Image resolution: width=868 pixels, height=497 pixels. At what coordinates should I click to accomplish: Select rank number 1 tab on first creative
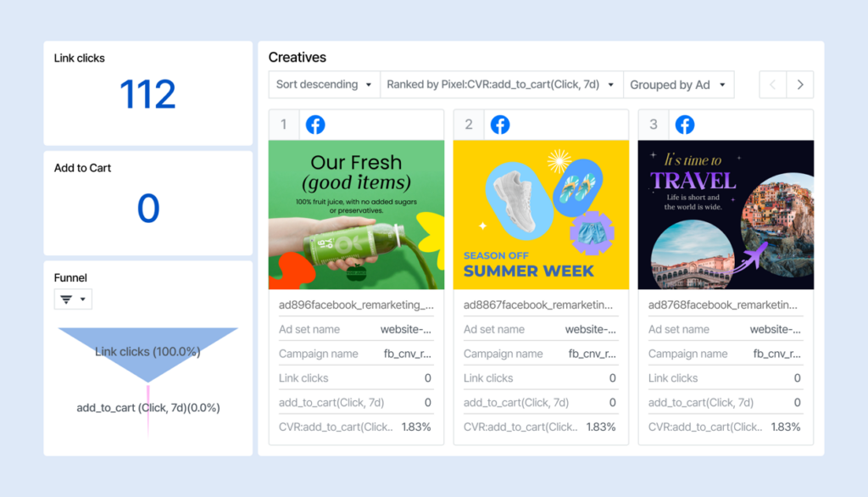(283, 125)
